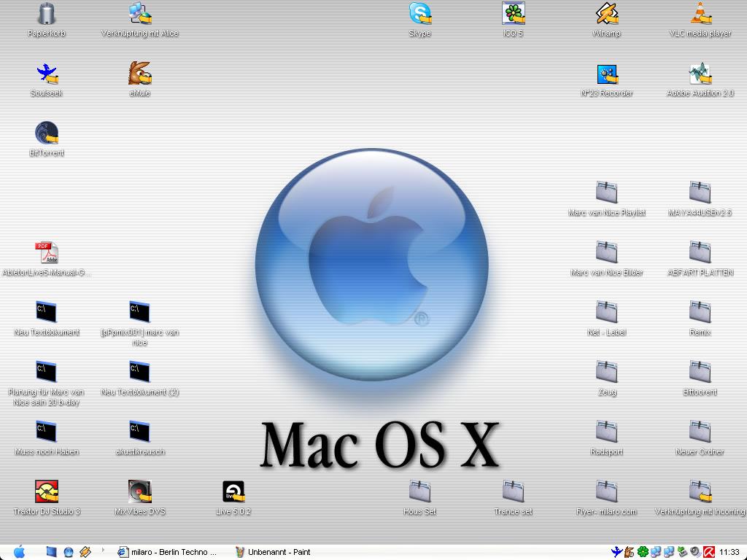Viewport: 747px width, 560px height.
Task: Open Ableton Live 5.0.2 shortcut
Action: click(x=233, y=492)
